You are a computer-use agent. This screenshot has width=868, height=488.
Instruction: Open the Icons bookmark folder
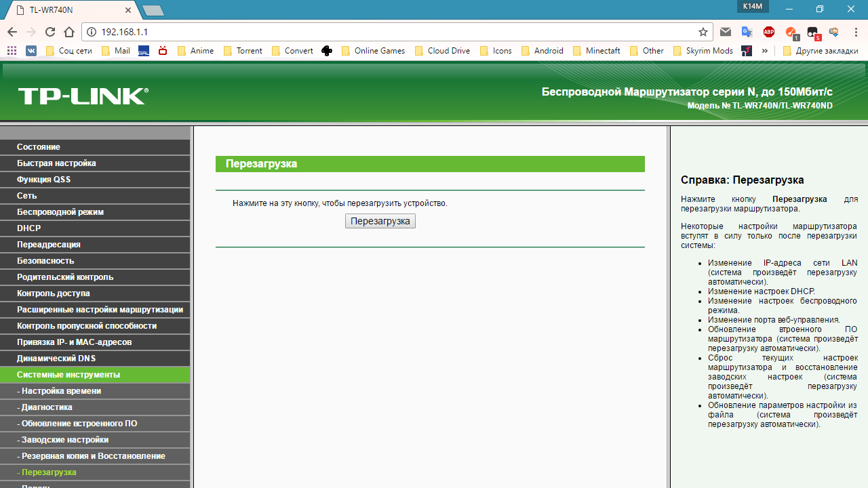496,51
